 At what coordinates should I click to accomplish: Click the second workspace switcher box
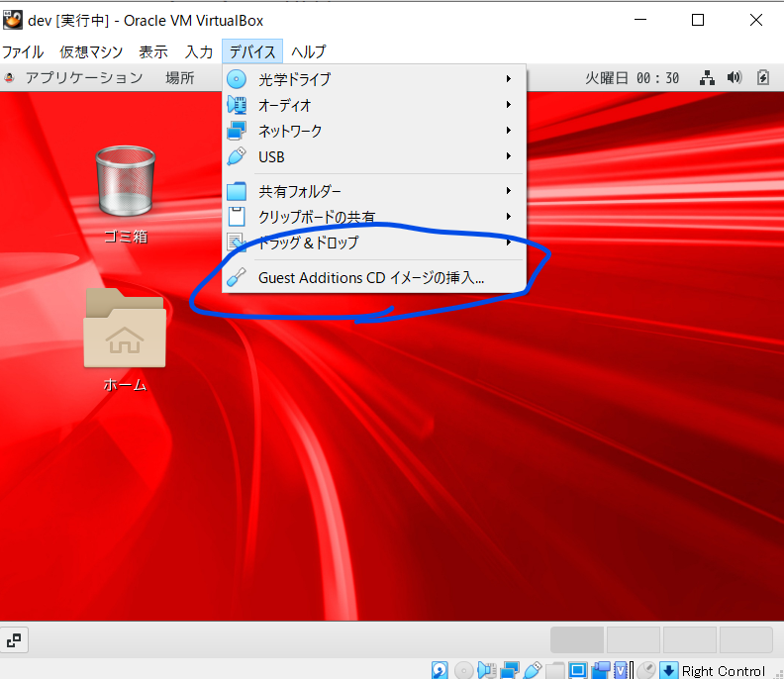click(634, 640)
